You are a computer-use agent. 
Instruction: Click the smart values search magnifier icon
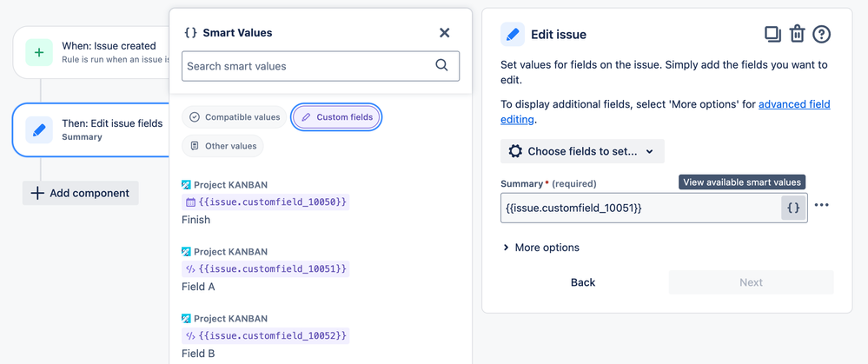tap(441, 66)
